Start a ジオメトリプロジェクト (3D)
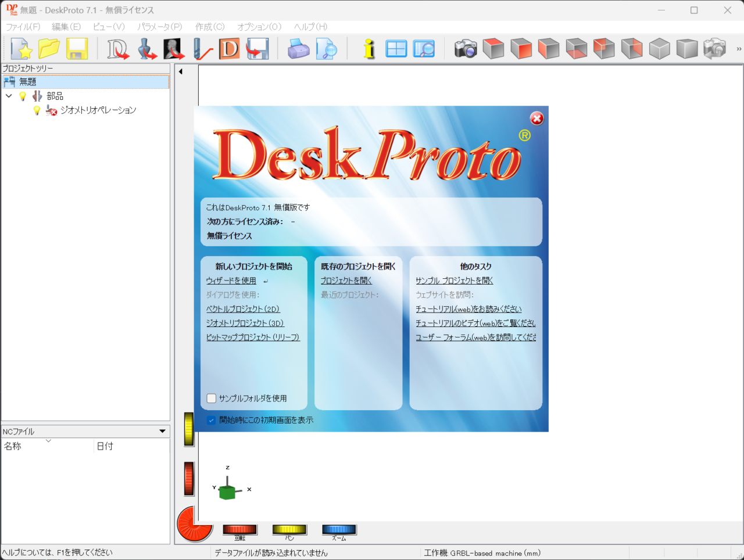The width and height of the screenshot is (744, 560). coord(245,323)
